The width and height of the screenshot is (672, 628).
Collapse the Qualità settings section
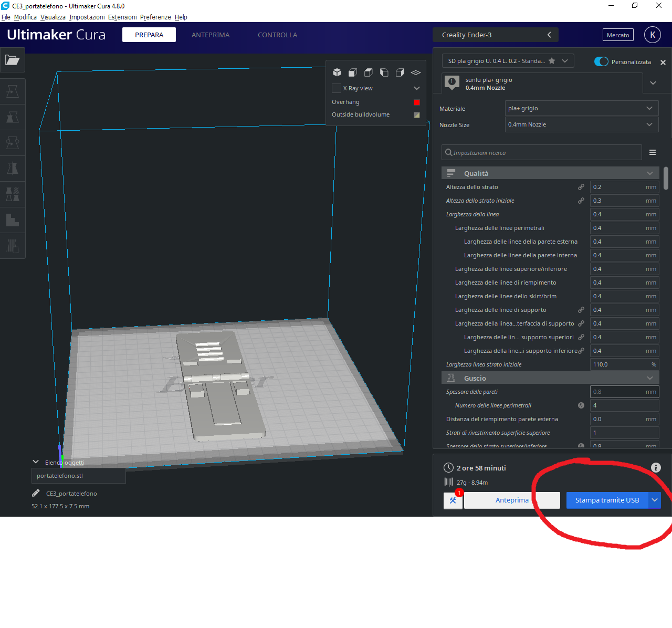click(550, 173)
